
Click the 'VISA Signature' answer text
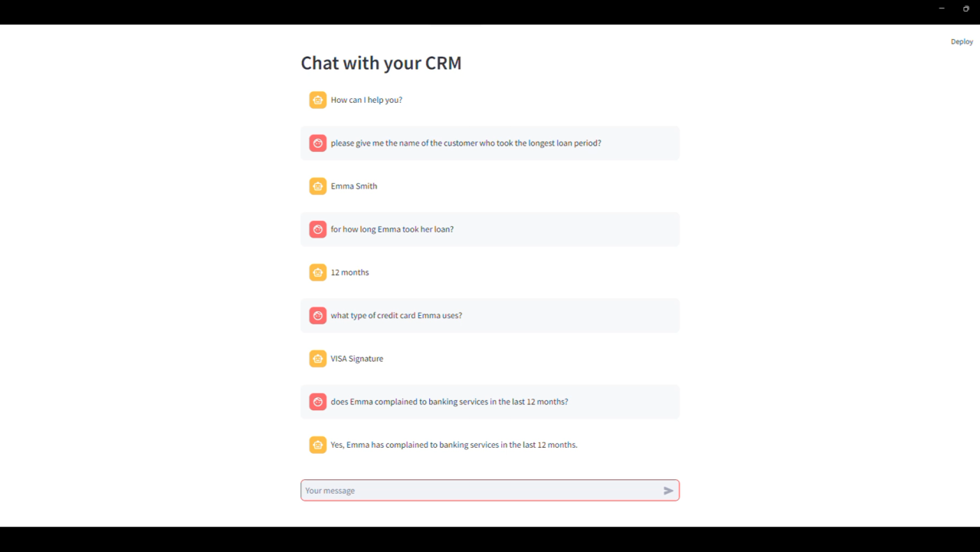coord(357,359)
